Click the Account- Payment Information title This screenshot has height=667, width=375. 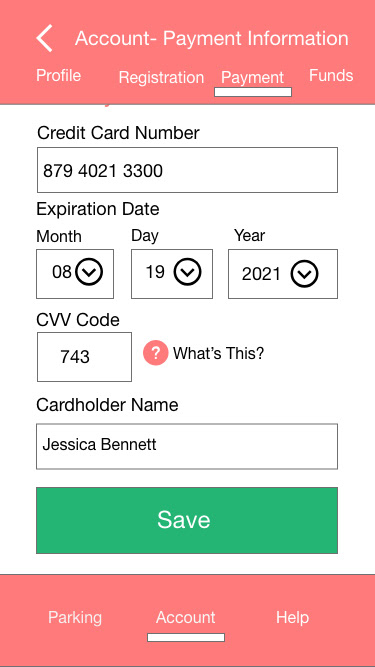pyautogui.click(x=212, y=38)
